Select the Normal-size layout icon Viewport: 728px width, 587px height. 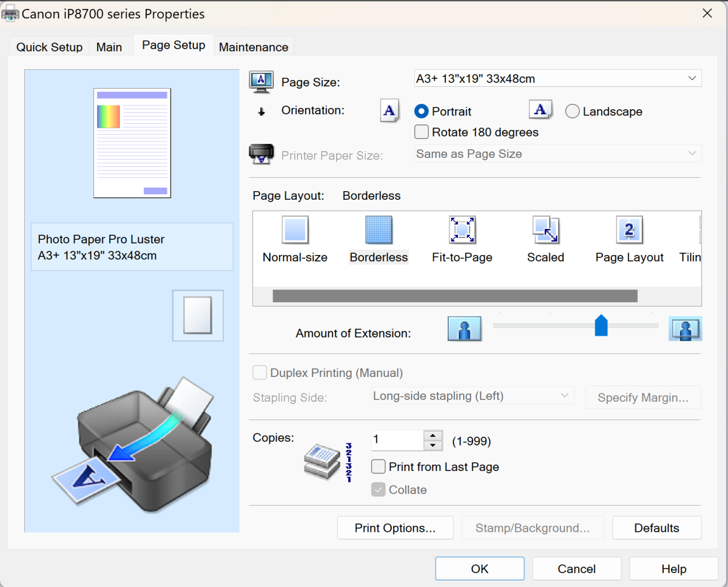click(295, 231)
